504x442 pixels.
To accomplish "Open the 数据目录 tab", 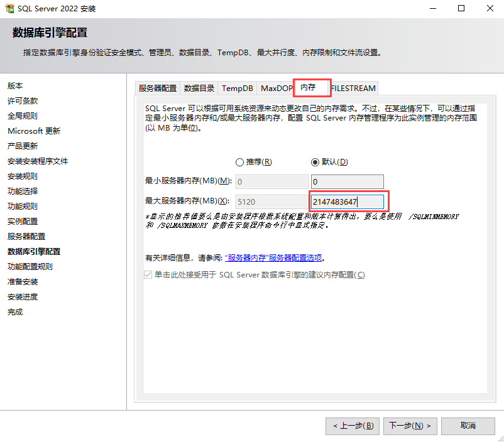I will tap(199, 89).
